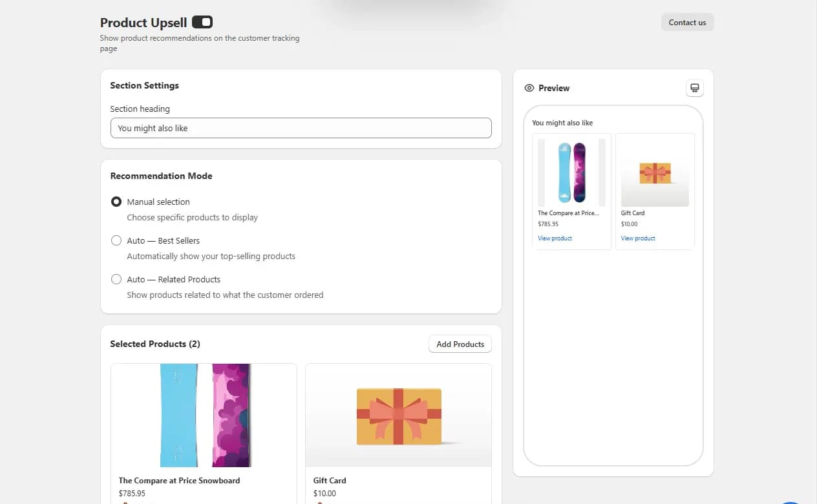
Task: Toggle the Product Upsell switch off
Action: click(202, 23)
